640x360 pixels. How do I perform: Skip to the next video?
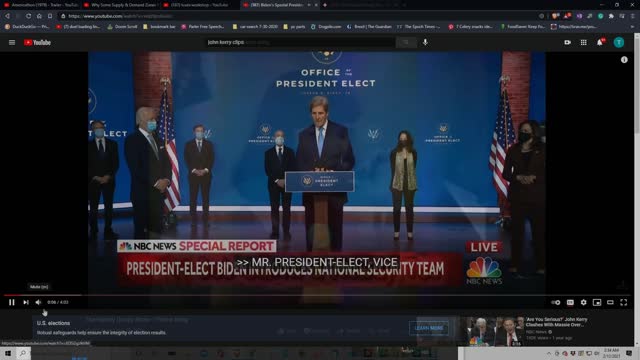(26, 302)
